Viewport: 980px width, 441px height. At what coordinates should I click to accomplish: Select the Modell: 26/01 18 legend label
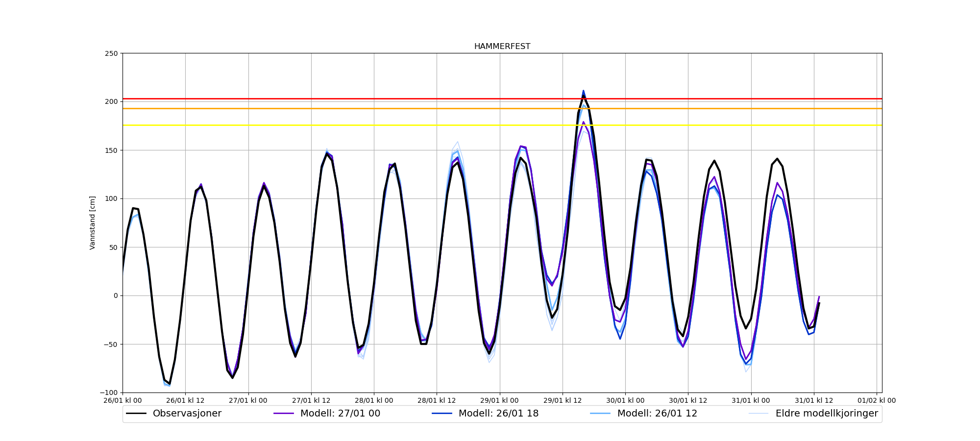[498, 414]
